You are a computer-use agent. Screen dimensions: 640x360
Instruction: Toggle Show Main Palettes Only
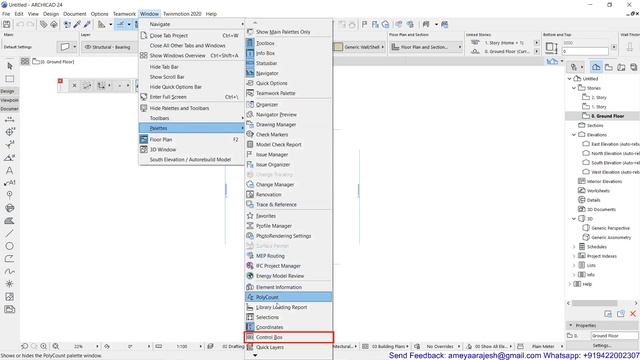pos(288,32)
